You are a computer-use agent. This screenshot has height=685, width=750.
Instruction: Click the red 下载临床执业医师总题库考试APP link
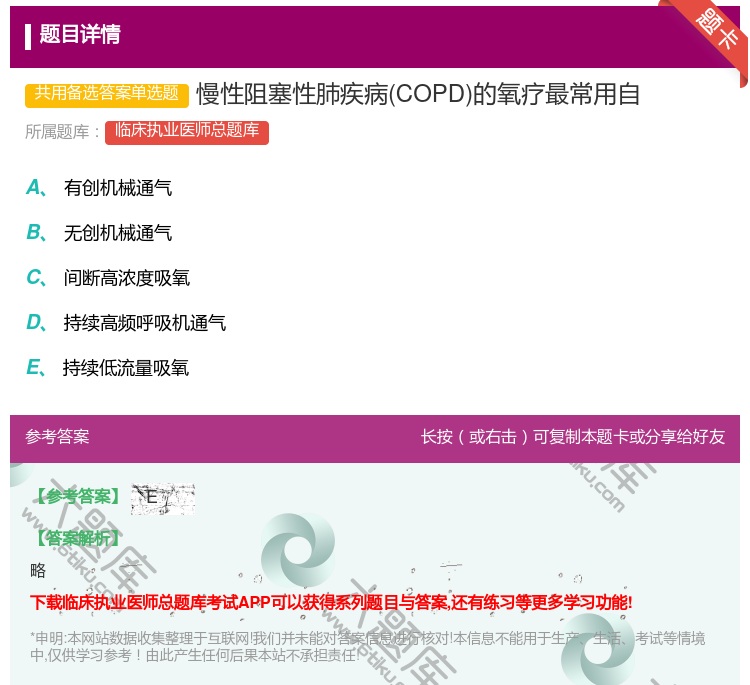[x=331, y=602]
